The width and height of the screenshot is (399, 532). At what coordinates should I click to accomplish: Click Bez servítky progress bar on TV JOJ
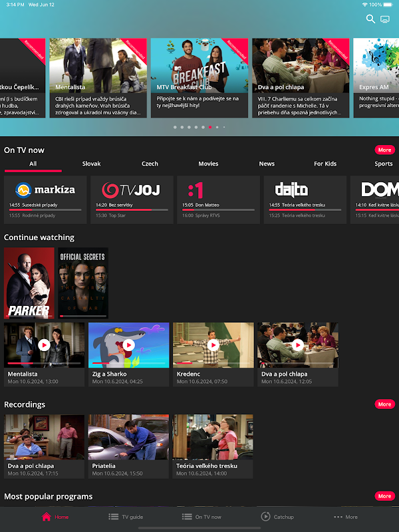tap(132, 210)
